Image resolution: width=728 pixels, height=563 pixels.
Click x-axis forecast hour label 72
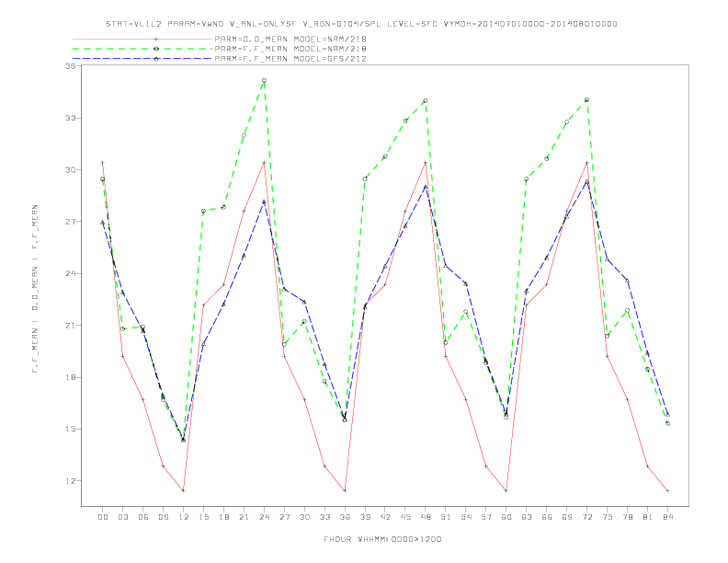click(x=586, y=517)
